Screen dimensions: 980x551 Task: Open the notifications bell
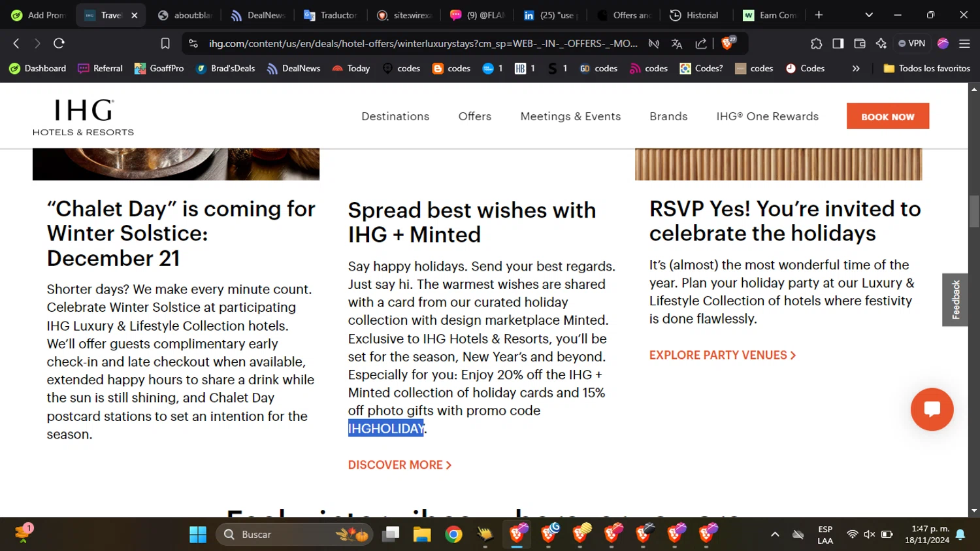pos(960,534)
